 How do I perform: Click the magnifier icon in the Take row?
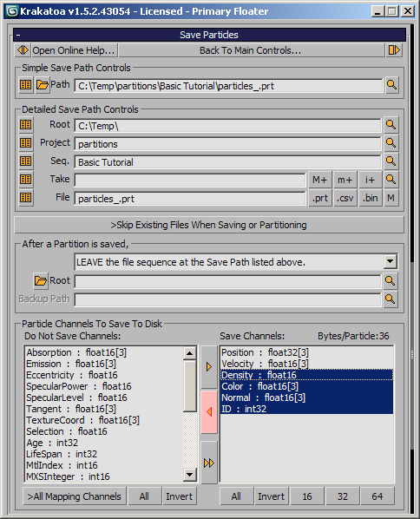point(390,180)
